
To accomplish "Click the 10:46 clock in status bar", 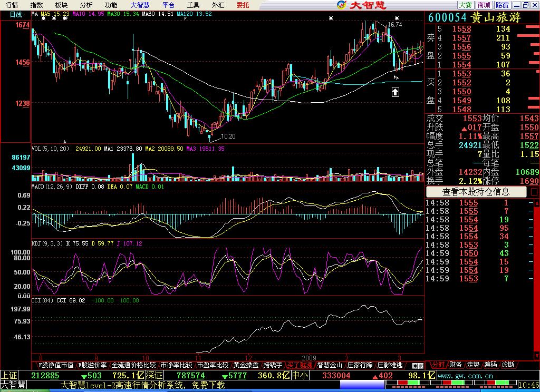I will [528, 385].
